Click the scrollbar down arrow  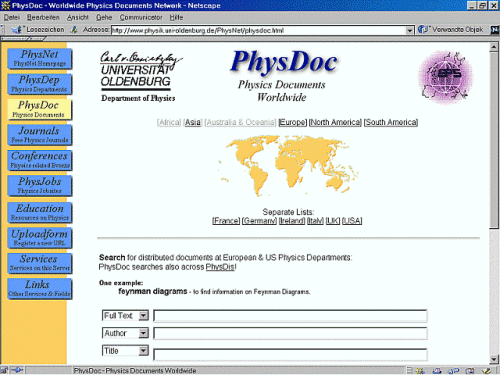point(494,359)
